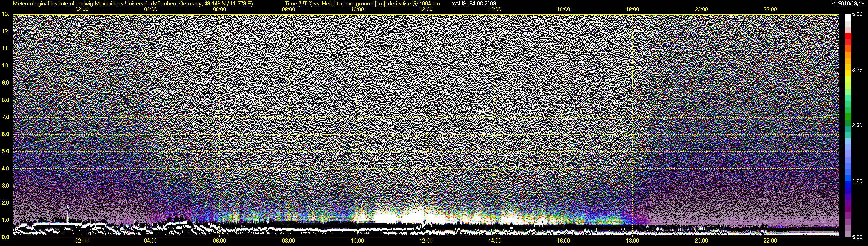The image size is (868, 246).
Task: Click the 'V: 2010/03/16' version label
Action: coord(847,4)
